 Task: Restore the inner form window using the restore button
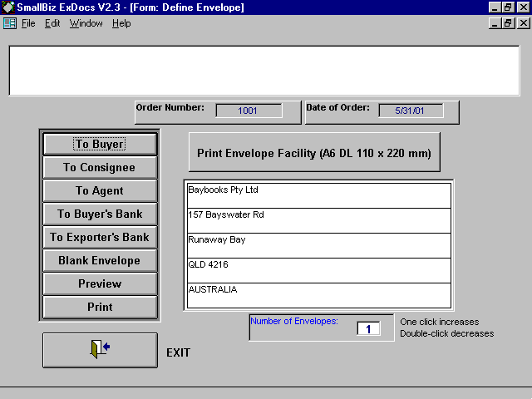point(508,23)
